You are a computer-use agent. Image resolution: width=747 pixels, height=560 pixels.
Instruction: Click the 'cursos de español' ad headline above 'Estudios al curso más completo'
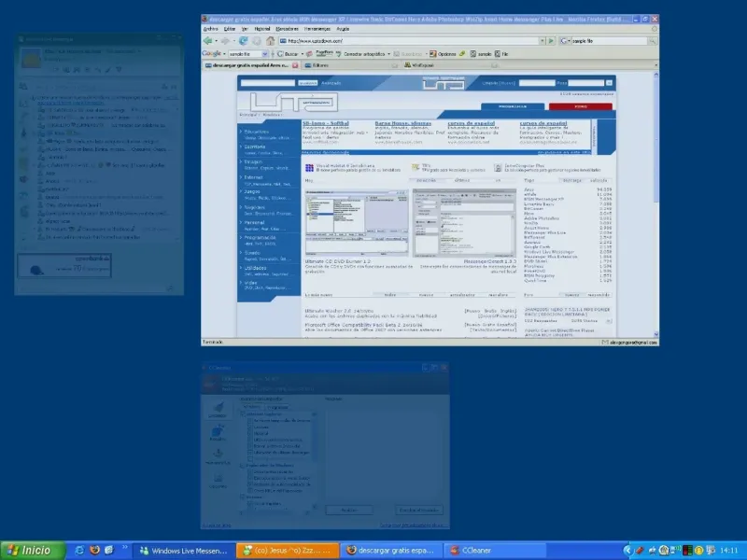pyautogui.click(x=472, y=123)
